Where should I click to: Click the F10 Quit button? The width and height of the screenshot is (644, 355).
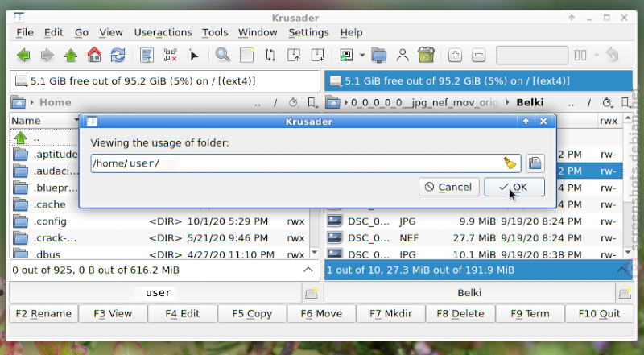[x=599, y=313]
